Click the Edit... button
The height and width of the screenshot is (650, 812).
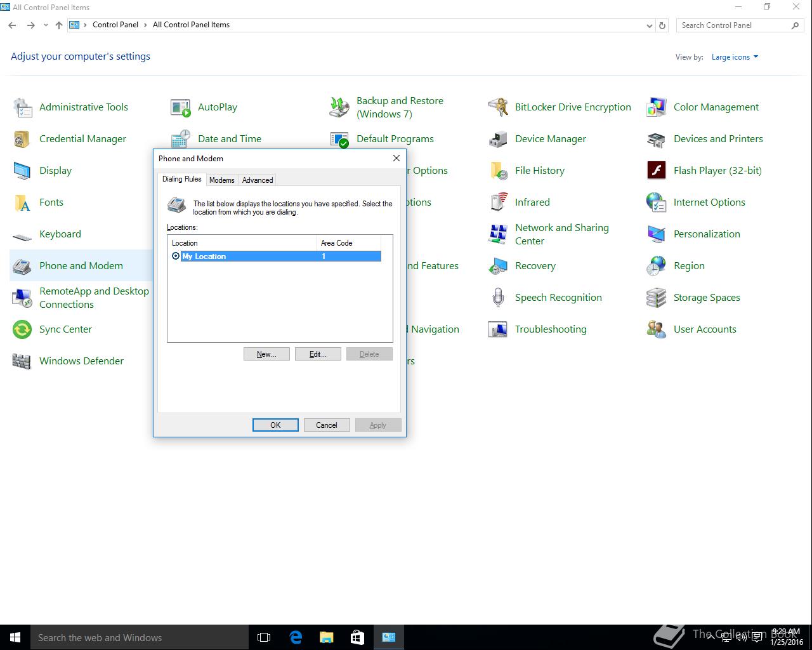click(x=318, y=354)
